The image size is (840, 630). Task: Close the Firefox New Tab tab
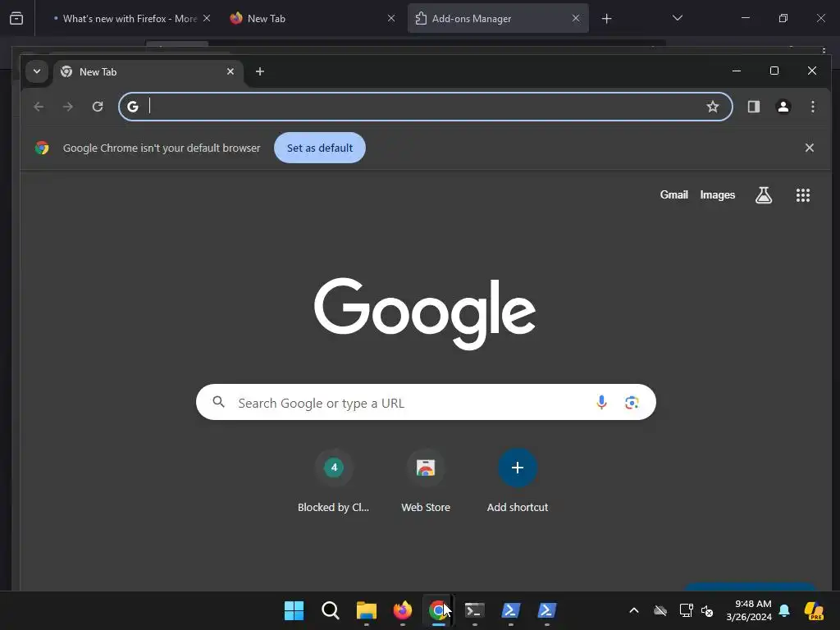click(x=391, y=19)
